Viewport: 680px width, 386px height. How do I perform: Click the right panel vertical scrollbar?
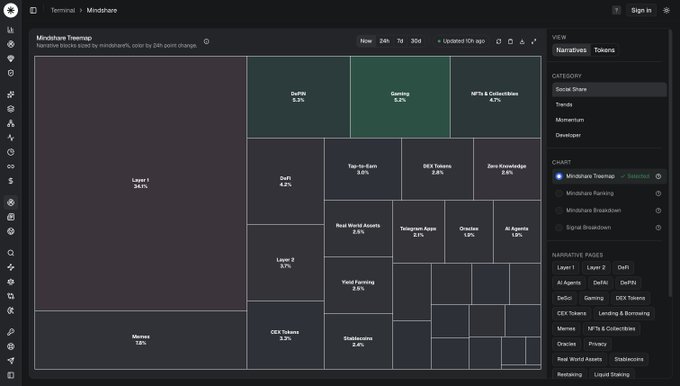coord(670,165)
